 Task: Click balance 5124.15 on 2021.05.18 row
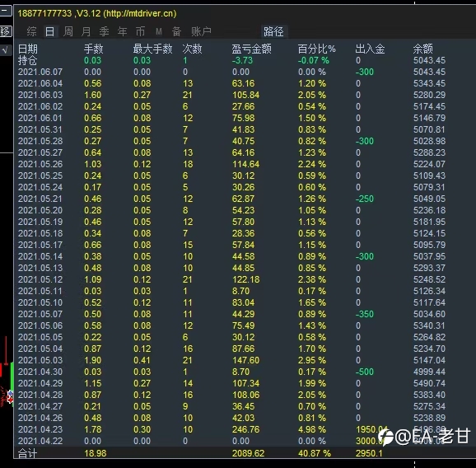pos(429,233)
